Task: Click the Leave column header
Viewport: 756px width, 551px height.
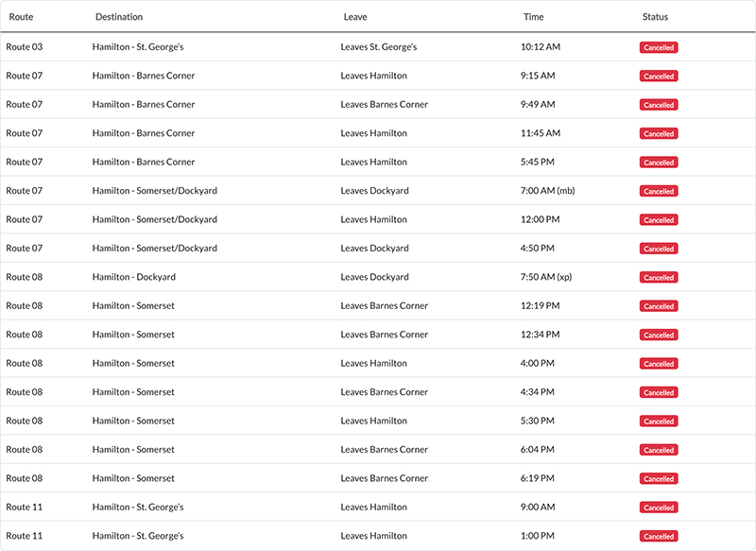Action: [355, 17]
